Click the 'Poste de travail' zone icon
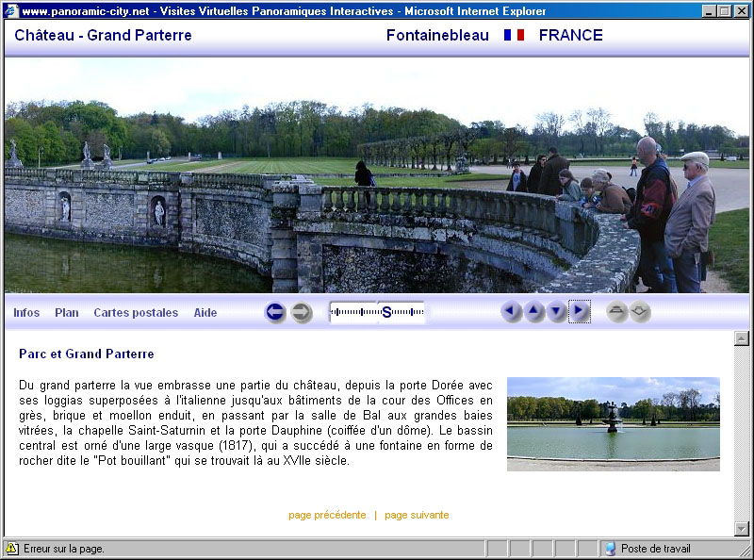The image size is (754, 560). click(610, 549)
